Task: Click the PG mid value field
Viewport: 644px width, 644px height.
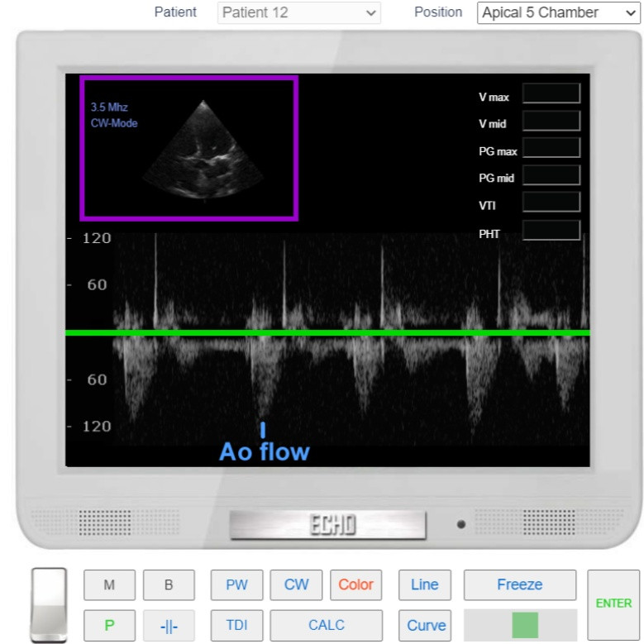Action: tap(551, 175)
